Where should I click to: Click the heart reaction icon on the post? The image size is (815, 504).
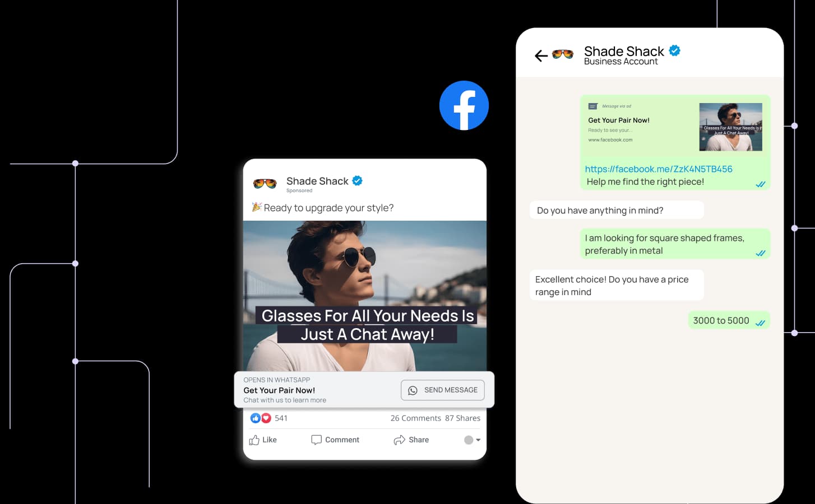click(265, 418)
